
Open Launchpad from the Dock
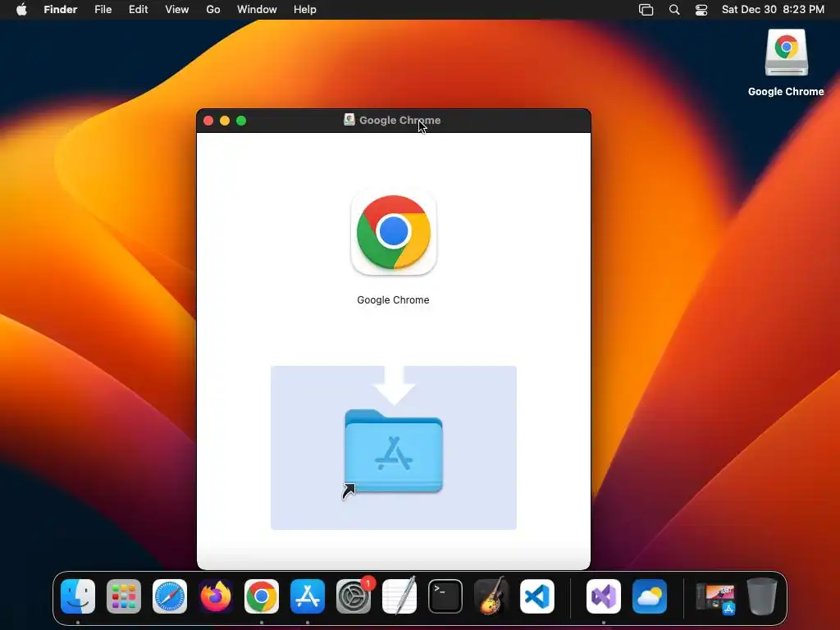tap(124, 596)
